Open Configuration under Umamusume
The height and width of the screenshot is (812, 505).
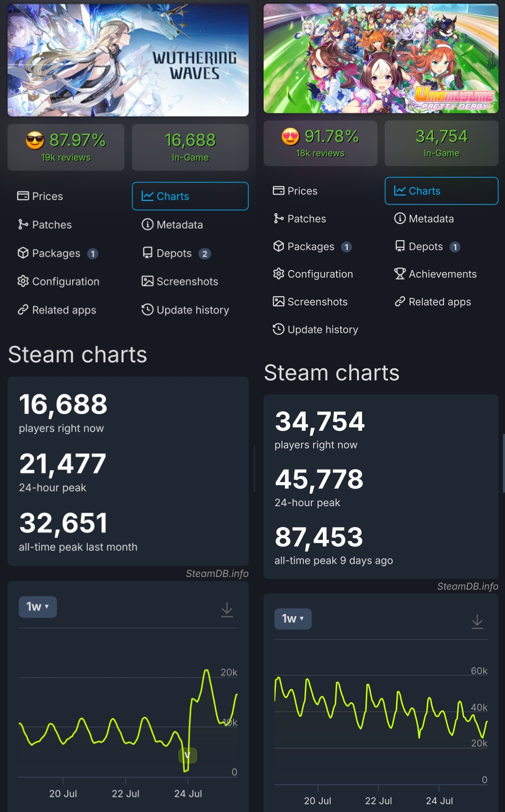pyautogui.click(x=313, y=274)
